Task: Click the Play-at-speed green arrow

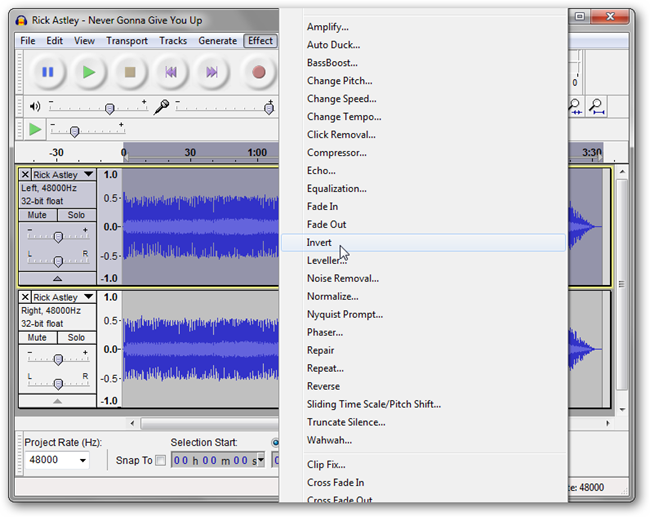Action: (x=35, y=130)
